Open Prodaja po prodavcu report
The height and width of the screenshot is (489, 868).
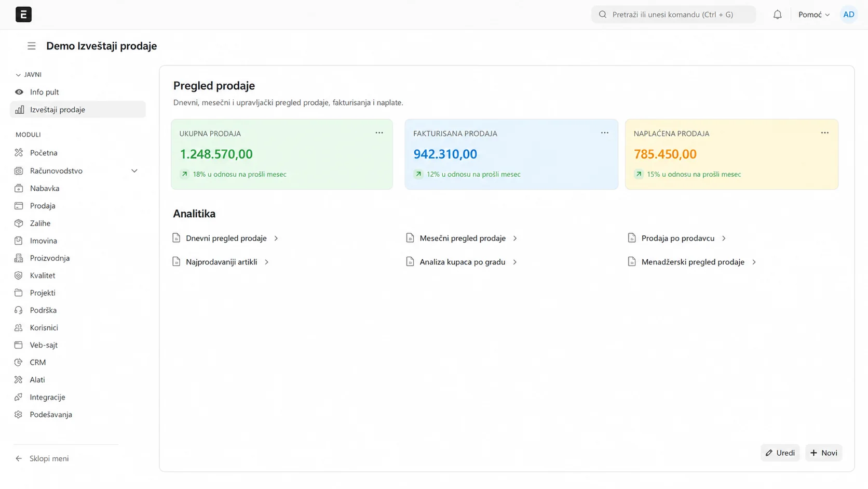tap(678, 238)
